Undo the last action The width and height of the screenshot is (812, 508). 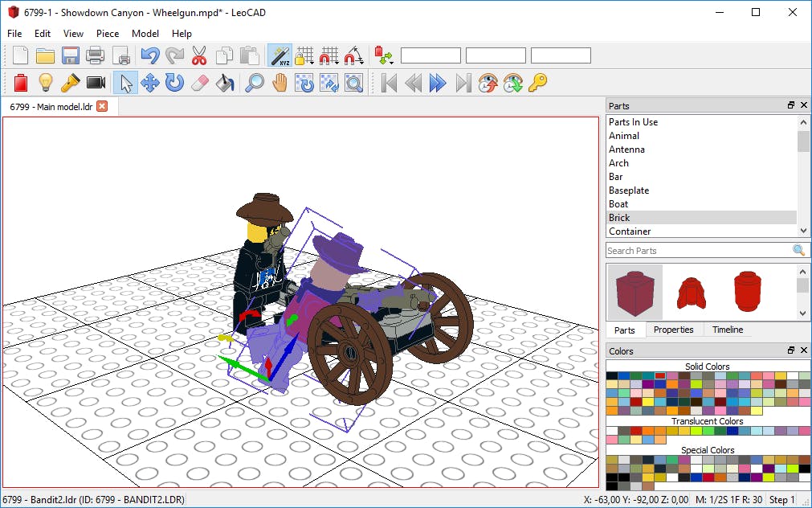[x=149, y=55]
